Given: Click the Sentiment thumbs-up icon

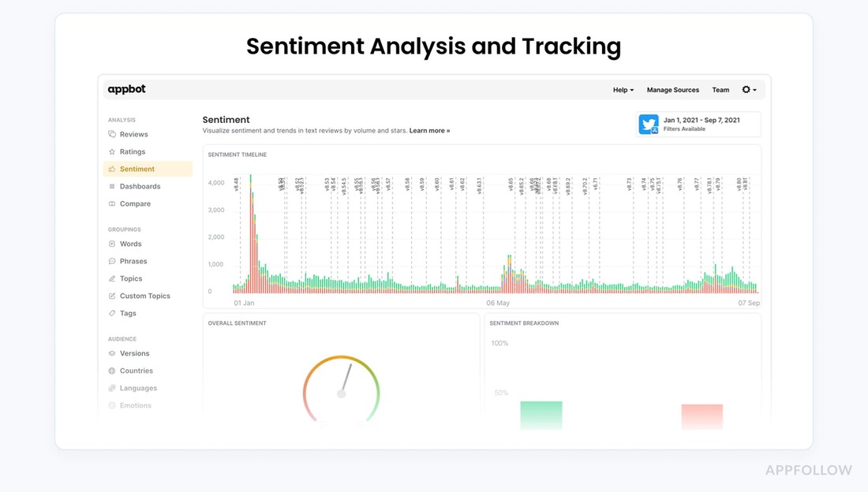Looking at the screenshot, I should [x=113, y=169].
